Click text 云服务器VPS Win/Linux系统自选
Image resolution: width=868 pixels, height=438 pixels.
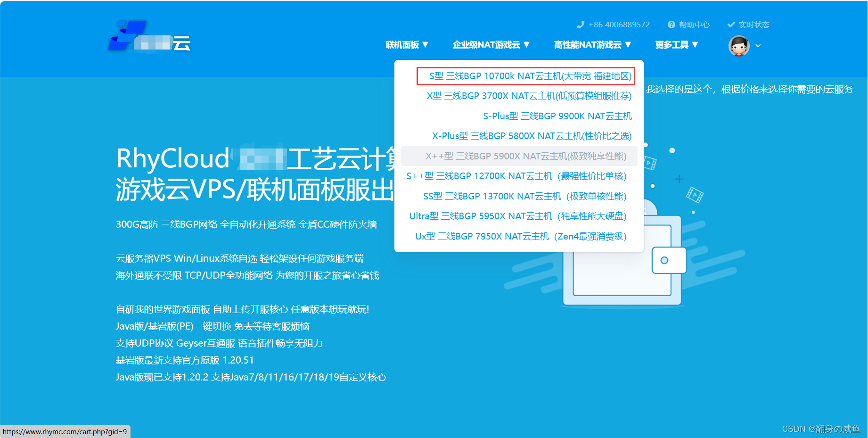240,258
